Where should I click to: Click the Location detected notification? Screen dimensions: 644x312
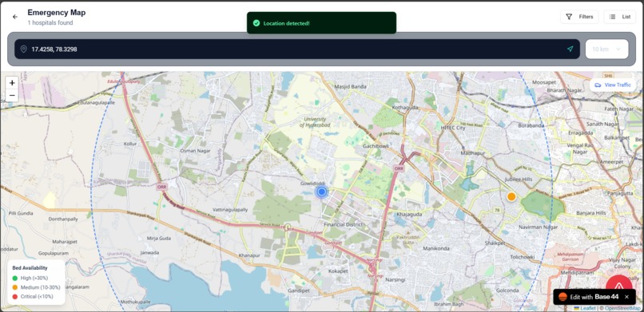tap(321, 23)
